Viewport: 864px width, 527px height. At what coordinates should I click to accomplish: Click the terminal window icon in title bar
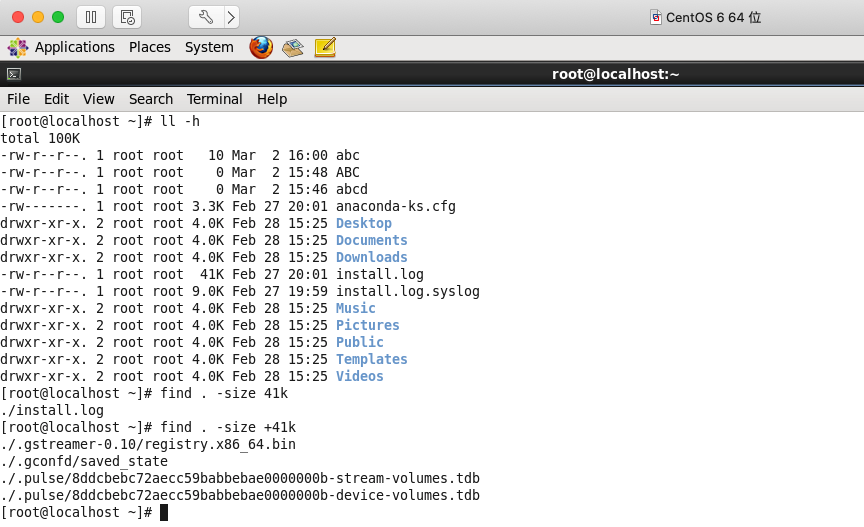point(14,74)
